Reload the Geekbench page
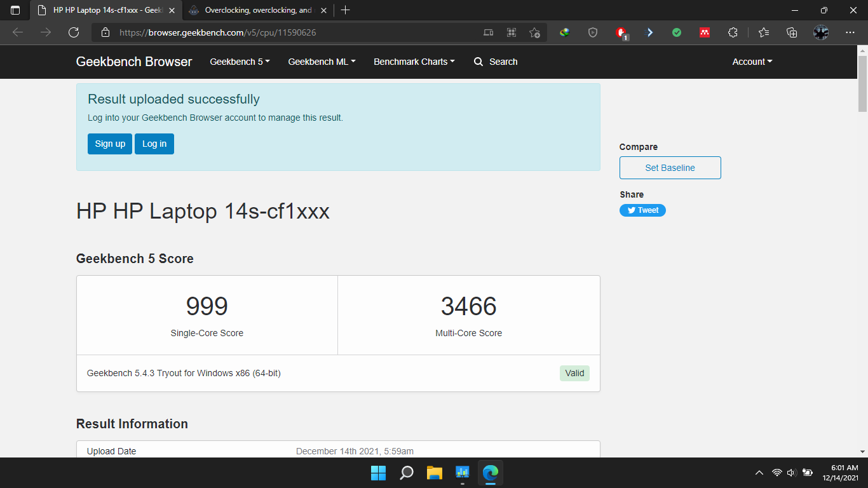The image size is (868, 488). (74, 32)
